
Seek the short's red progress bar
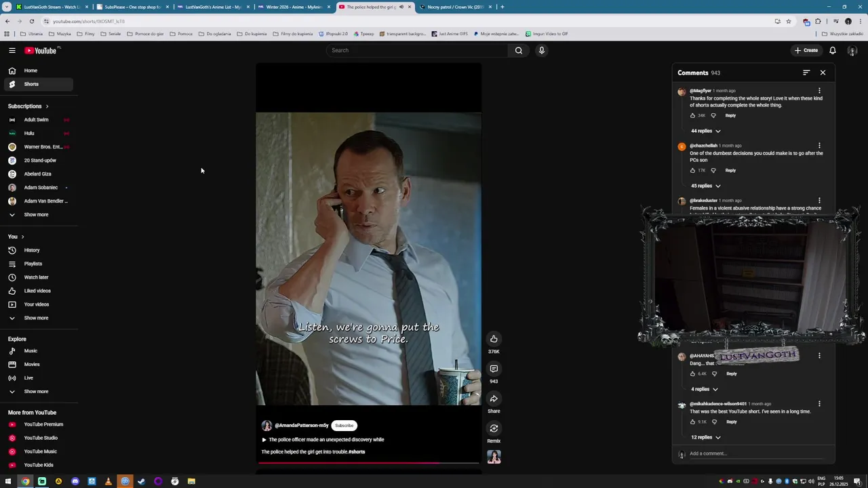368,463
